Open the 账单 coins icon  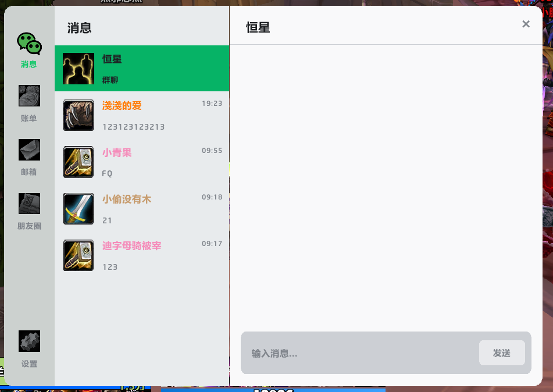pos(29,95)
